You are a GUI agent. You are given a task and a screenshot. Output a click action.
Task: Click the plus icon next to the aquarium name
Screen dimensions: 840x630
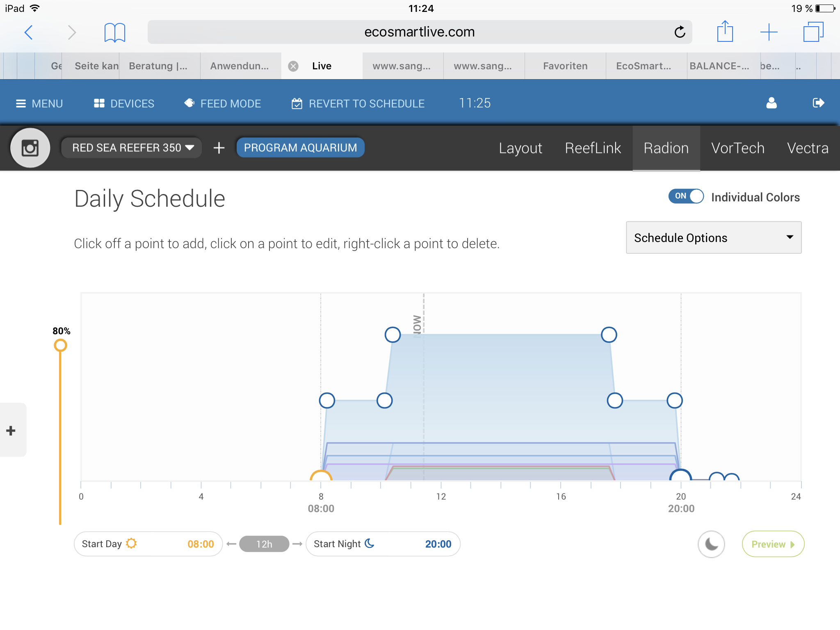point(219,148)
